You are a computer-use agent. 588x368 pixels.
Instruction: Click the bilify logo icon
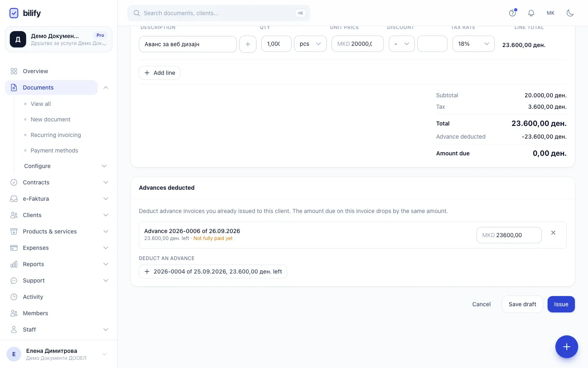click(x=14, y=13)
